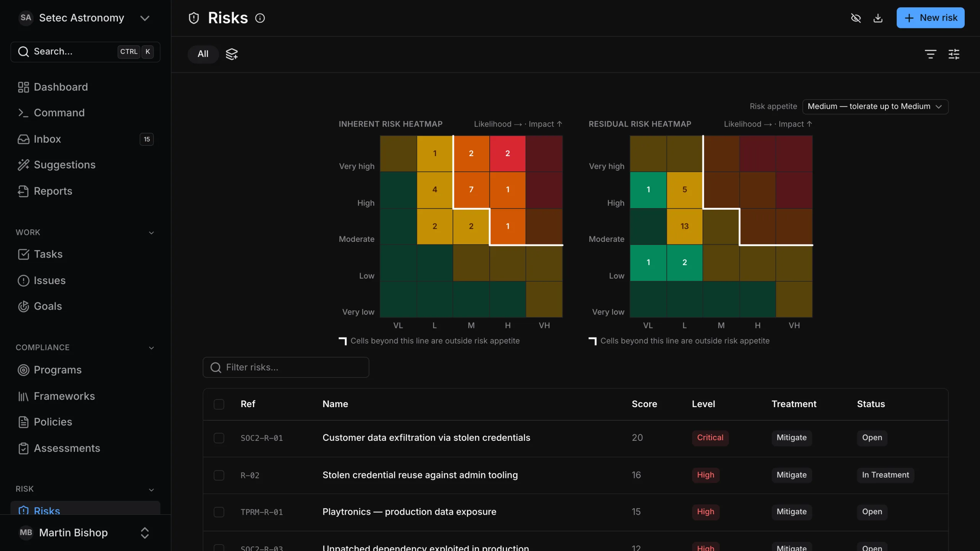This screenshot has height=551, width=980.
Task: Check the R-02 row checkbox
Action: click(219, 475)
